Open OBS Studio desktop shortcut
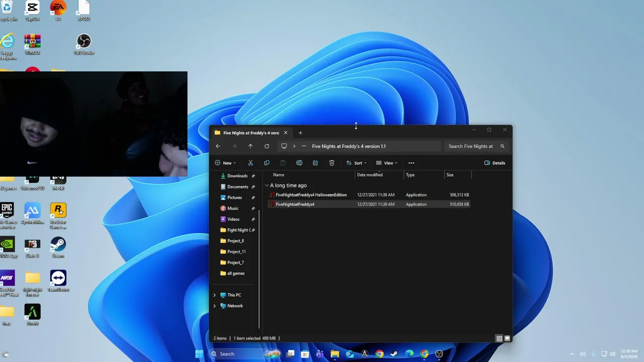The height and width of the screenshot is (362, 644). point(84,44)
